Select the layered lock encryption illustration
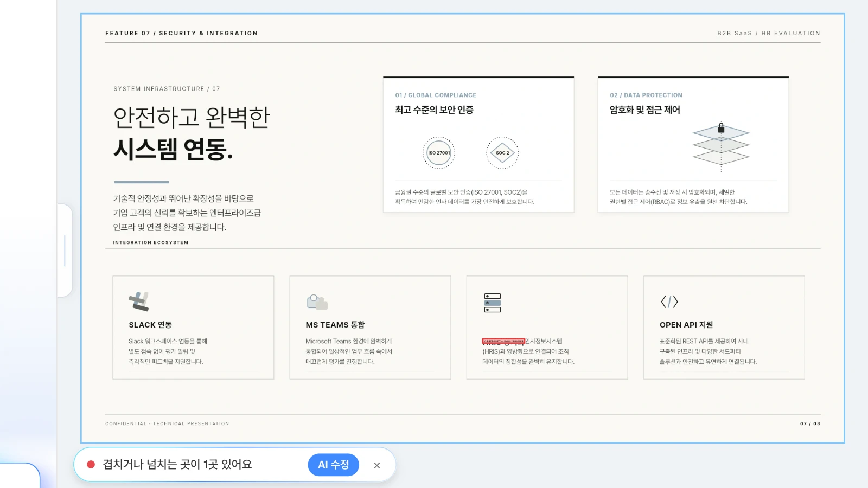 721,146
